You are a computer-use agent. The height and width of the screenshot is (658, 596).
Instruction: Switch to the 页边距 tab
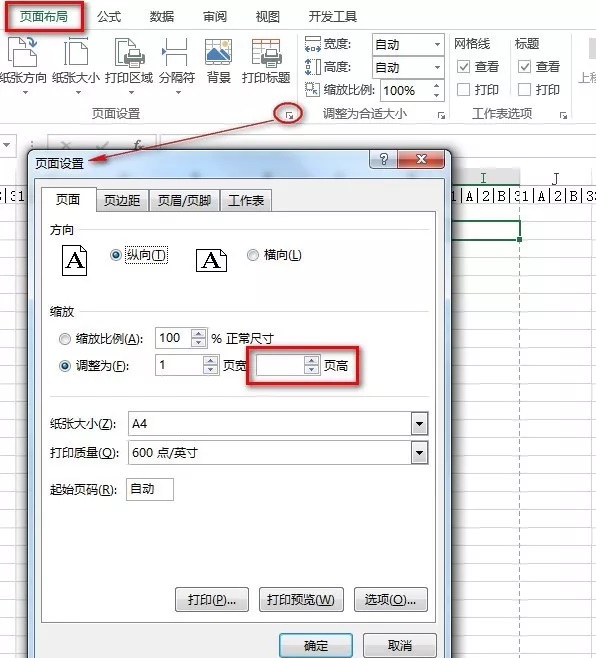(122, 200)
